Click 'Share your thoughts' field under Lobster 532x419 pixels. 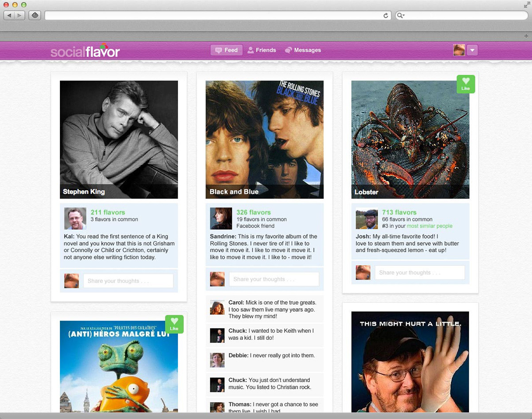click(420, 272)
